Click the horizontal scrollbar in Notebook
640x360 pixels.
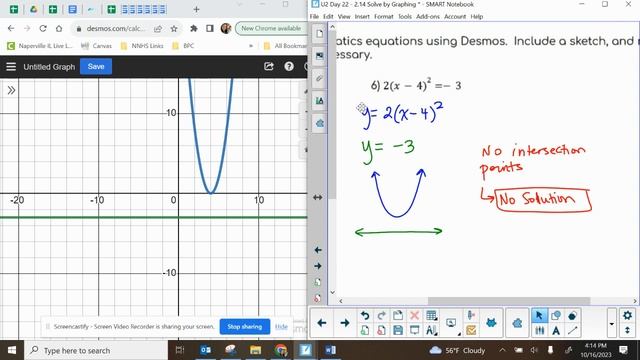pyautogui.click(x=509, y=301)
